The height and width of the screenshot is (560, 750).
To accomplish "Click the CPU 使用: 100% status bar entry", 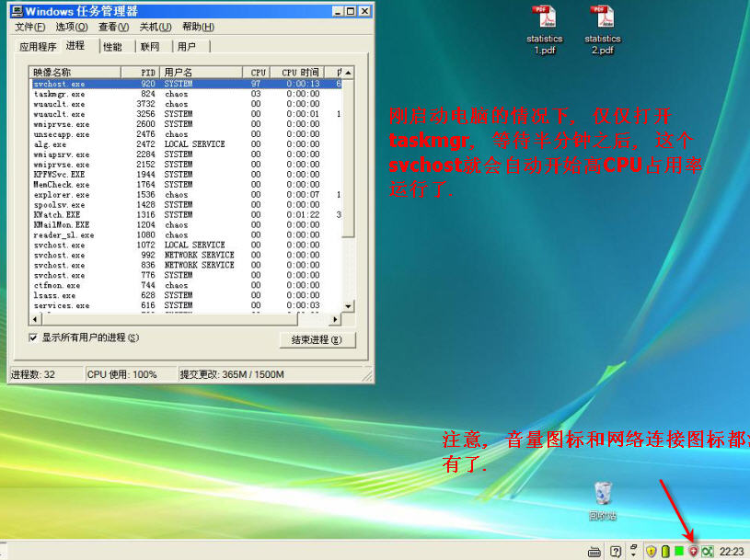I will pyautogui.click(x=130, y=374).
